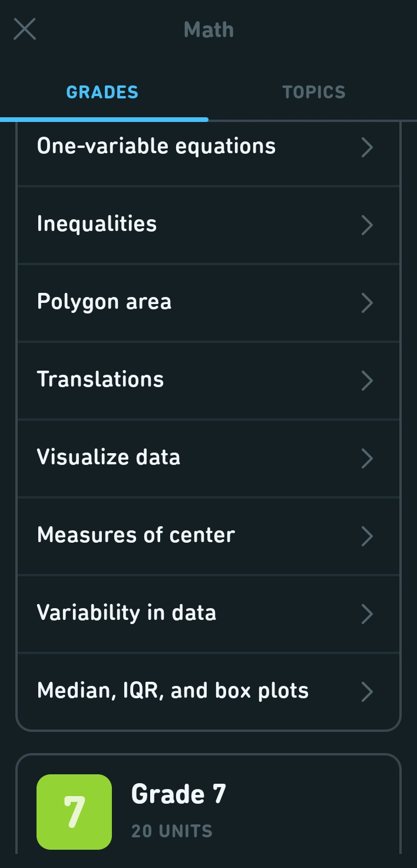Expand the Measures of center chevron

coord(367,536)
